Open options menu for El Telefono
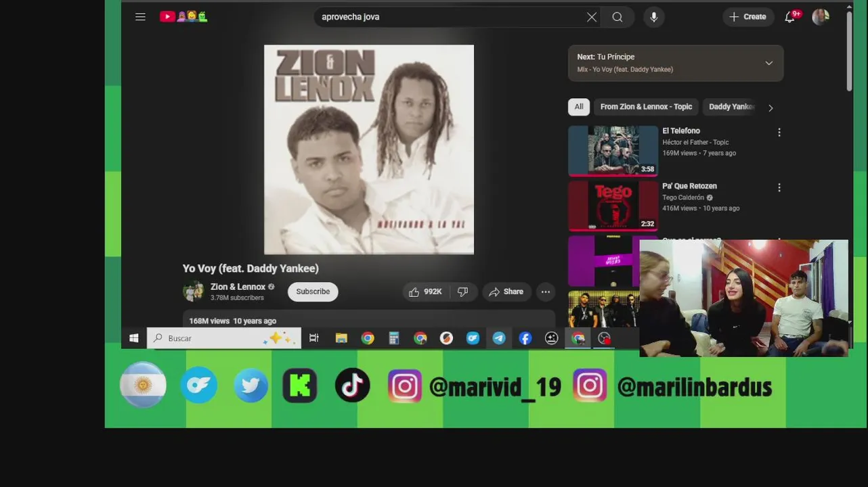The height and width of the screenshot is (487, 868). (779, 133)
